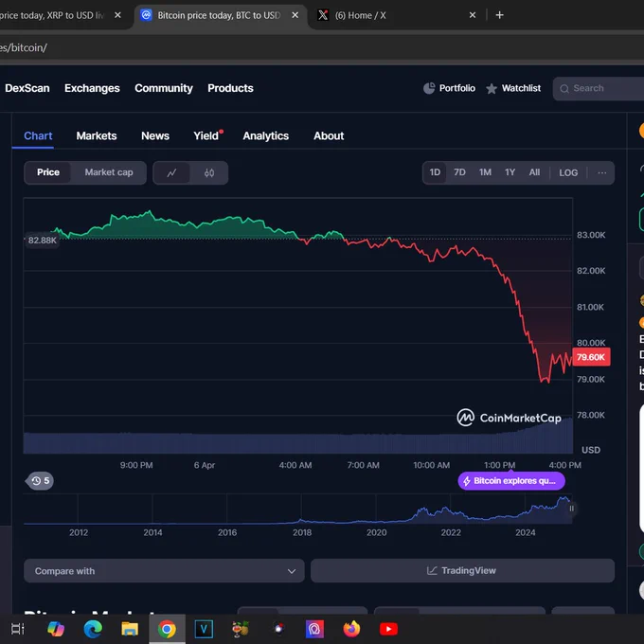Select the Market cap toggle

click(109, 172)
